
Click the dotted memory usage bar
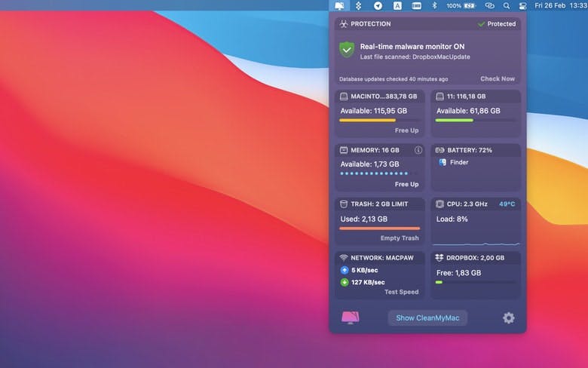click(x=378, y=173)
